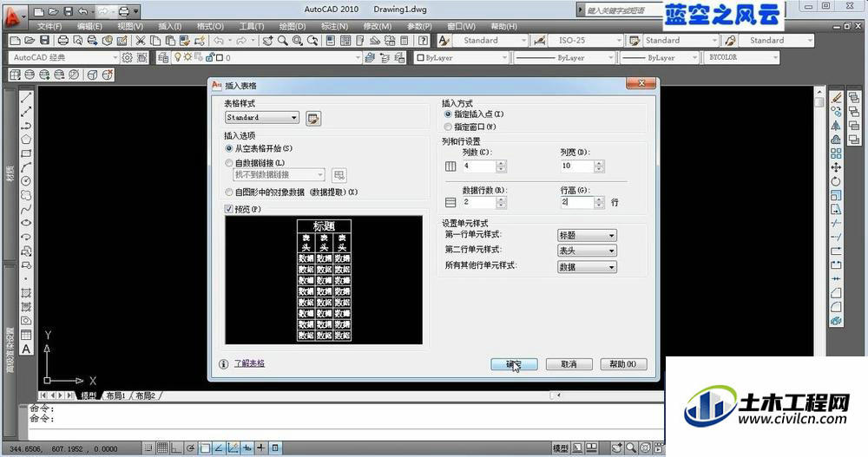Select the Rotate tool in modify toolbar
The width and height of the screenshot is (868, 457).
tap(836, 181)
